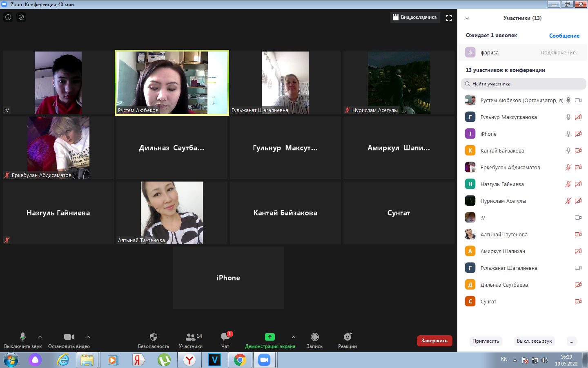Screen dimensions: 588x368
Task: Switch layout via Вид докладчика
Action: pyautogui.click(x=415, y=17)
